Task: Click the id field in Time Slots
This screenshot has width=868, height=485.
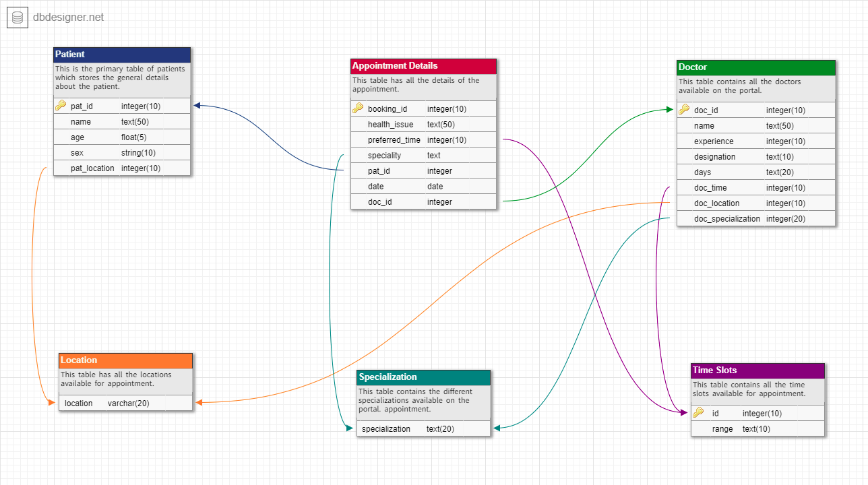Action: coord(757,413)
